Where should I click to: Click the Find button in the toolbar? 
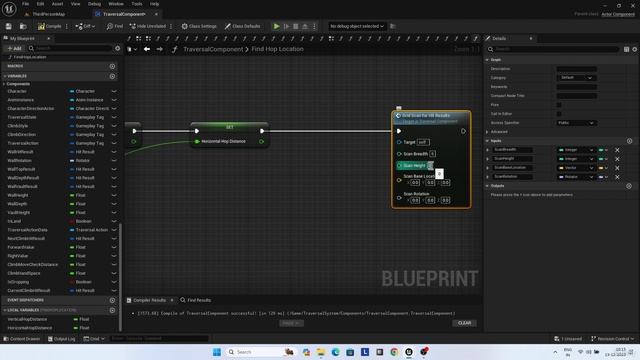[115, 26]
